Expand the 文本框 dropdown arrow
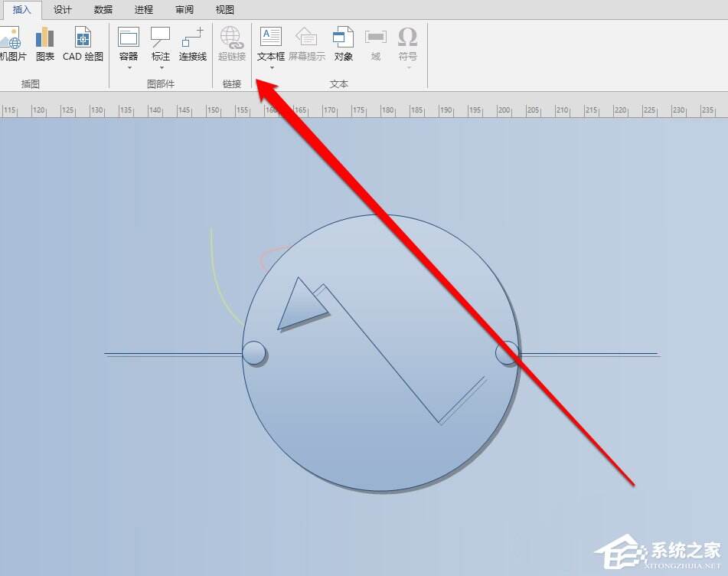Viewport: 728px width, 576px height. tap(272, 68)
